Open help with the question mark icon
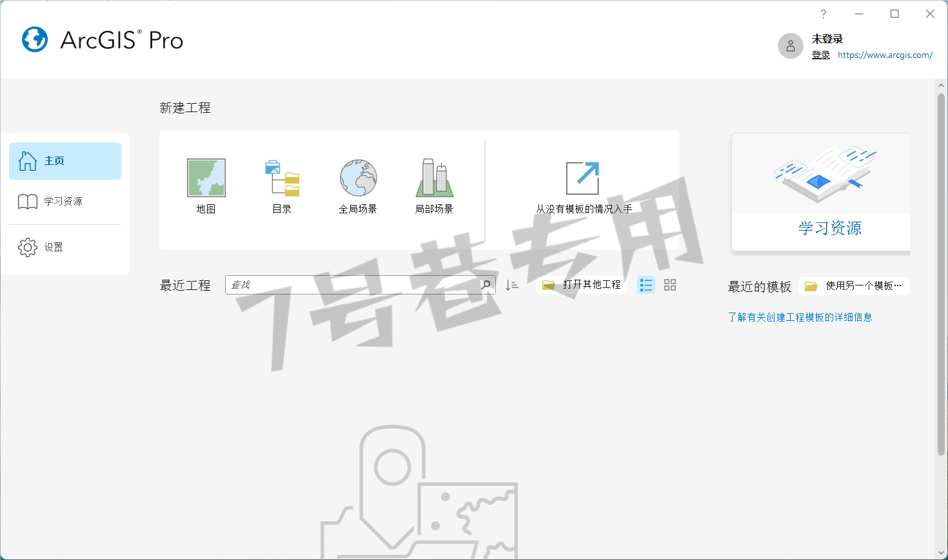Screen dimensions: 948x560 point(824,14)
